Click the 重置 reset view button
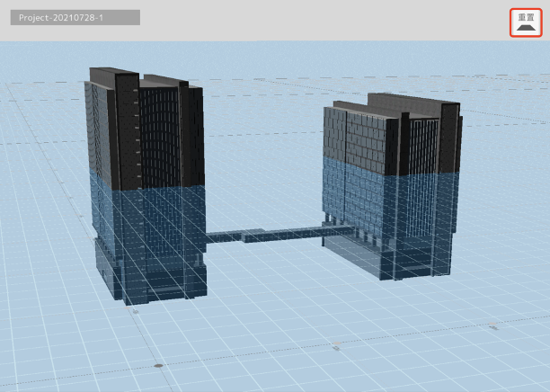This screenshot has width=550, height=392. (526, 22)
